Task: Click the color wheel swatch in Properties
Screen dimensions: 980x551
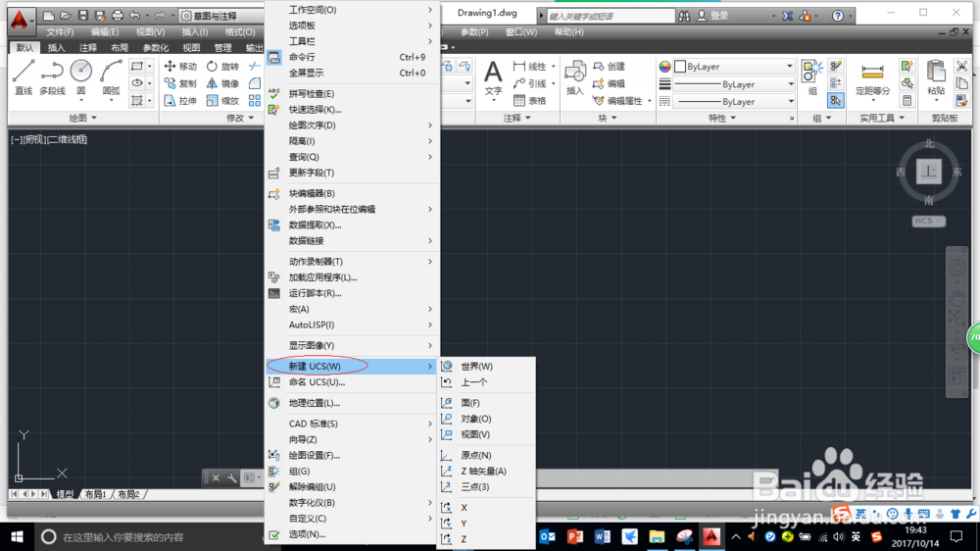Action: 664,67
